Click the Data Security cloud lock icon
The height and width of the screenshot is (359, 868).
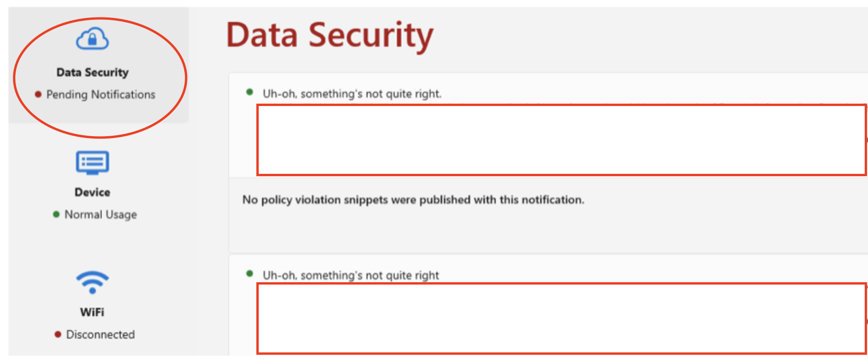tap(92, 39)
